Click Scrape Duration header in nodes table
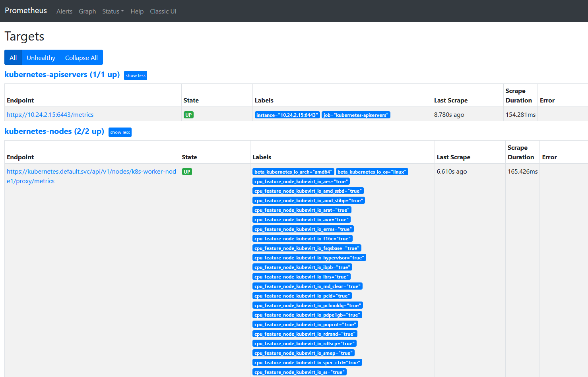Image resolution: width=588 pixels, height=377 pixels. point(521,152)
